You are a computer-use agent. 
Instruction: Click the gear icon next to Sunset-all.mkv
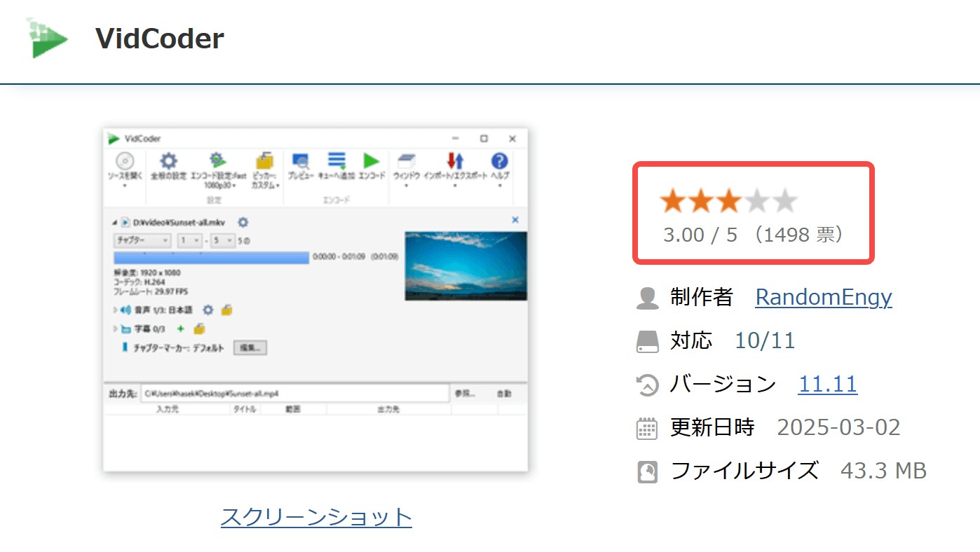coord(243,222)
